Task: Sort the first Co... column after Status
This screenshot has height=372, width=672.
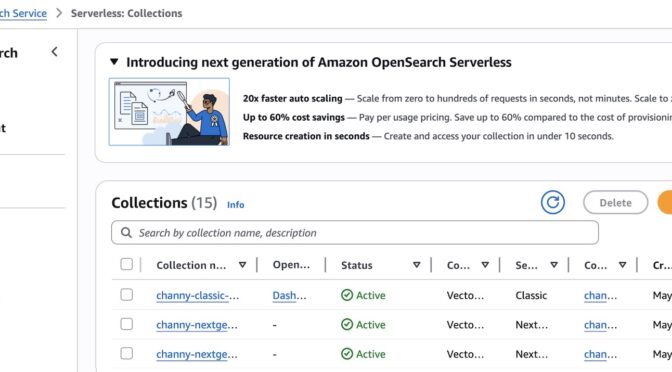Action: pyautogui.click(x=485, y=265)
